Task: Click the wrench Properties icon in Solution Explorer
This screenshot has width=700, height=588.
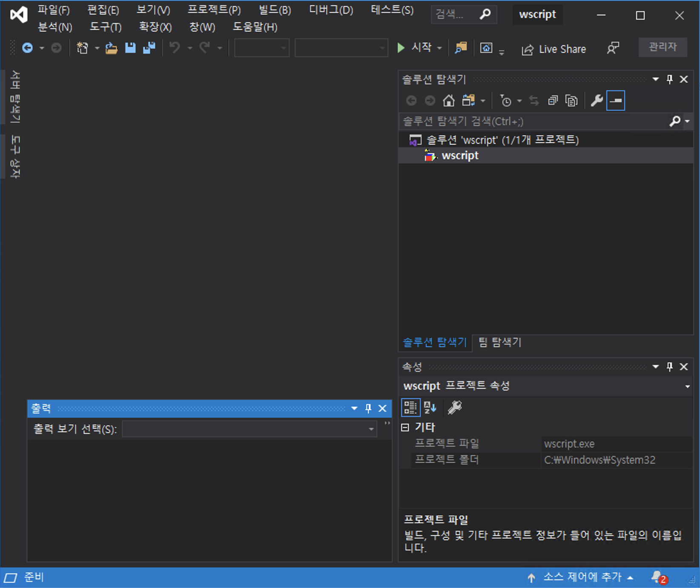Action: click(597, 101)
